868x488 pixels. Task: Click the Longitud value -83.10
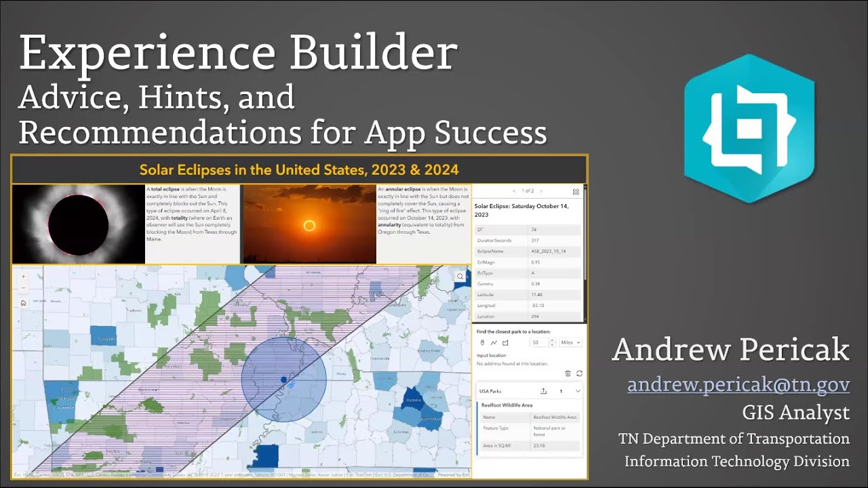coord(538,306)
